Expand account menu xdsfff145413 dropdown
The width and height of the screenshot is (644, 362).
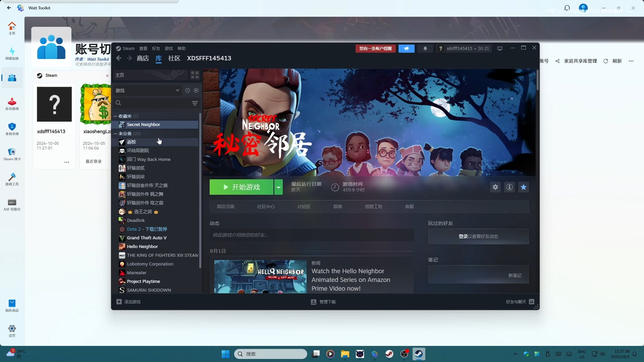(468, 49)
